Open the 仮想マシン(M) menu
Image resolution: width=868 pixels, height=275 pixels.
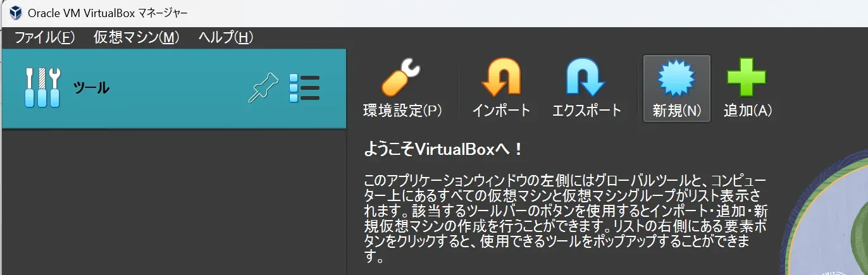pyautogui.click(x=136, y=37)
